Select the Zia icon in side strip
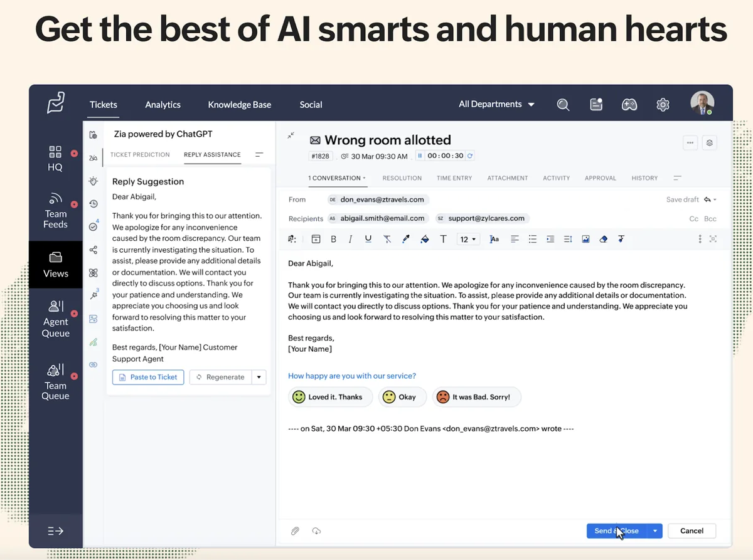753x560 pixels. click(93, 157)
